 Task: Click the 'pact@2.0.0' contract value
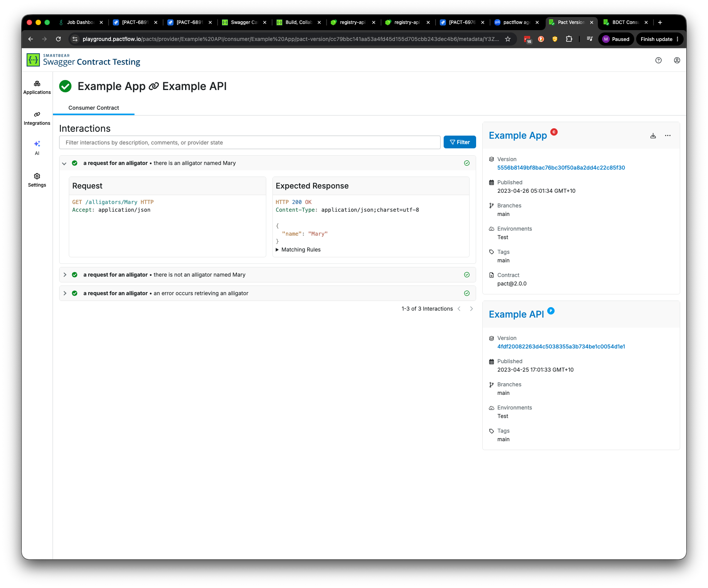point(512,284)
